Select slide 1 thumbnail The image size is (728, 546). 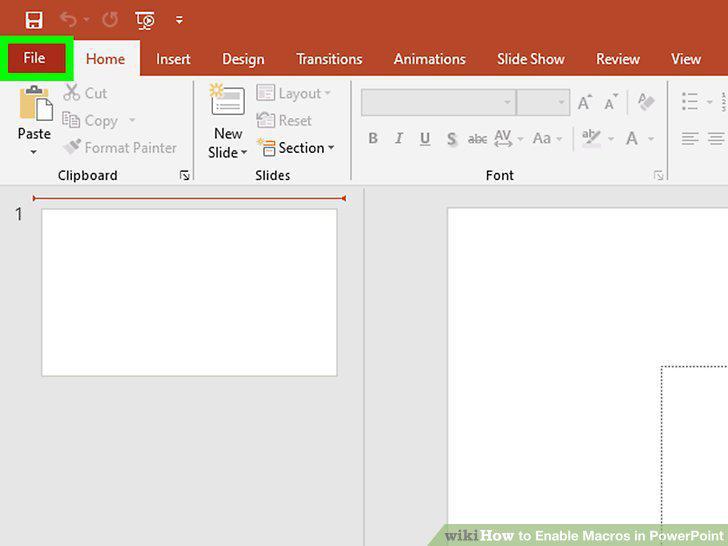coord(189,292)
